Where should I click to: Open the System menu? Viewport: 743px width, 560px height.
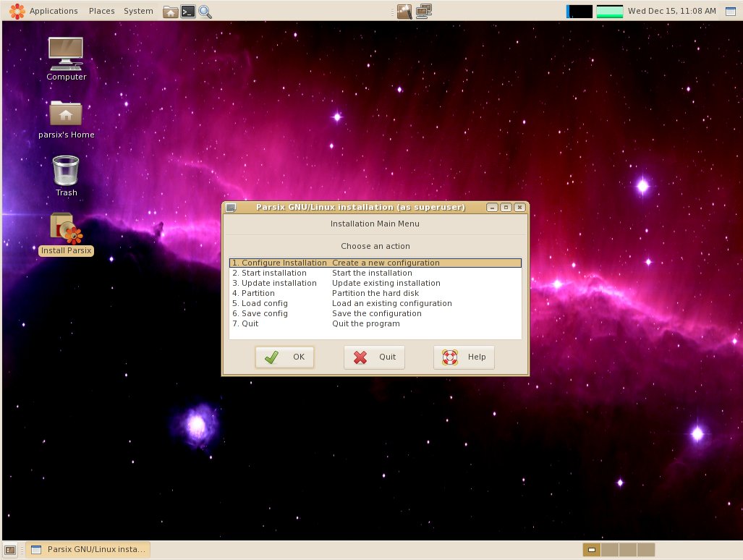tap(138, 11)
